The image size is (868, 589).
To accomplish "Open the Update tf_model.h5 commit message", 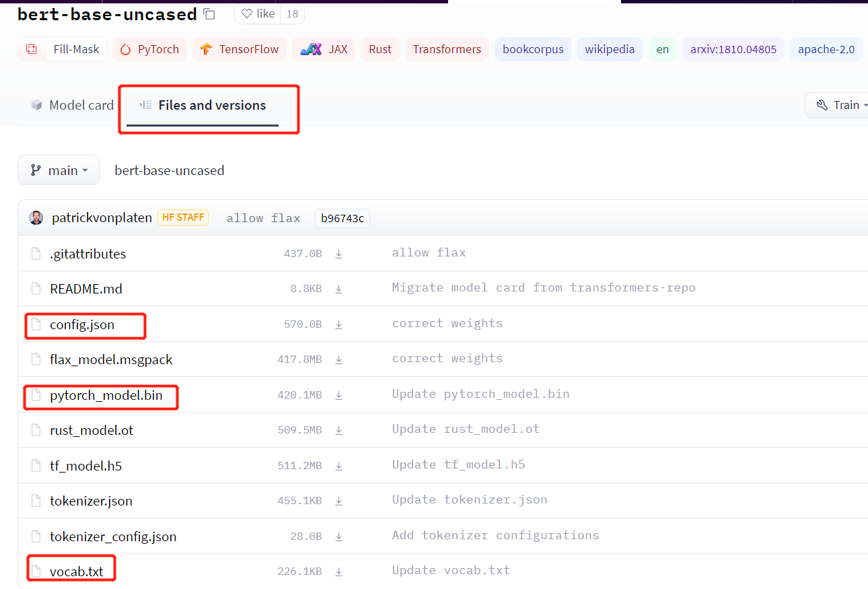I will click(458, 464).
